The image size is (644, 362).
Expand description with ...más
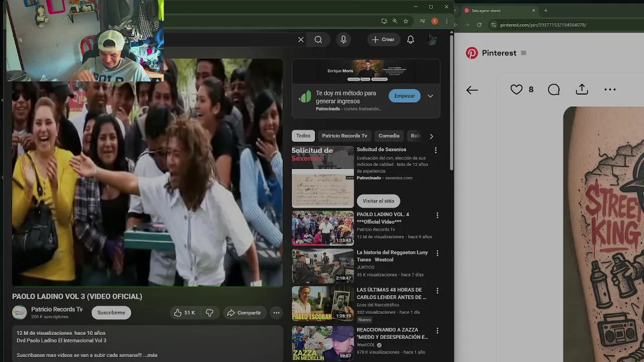150,355
